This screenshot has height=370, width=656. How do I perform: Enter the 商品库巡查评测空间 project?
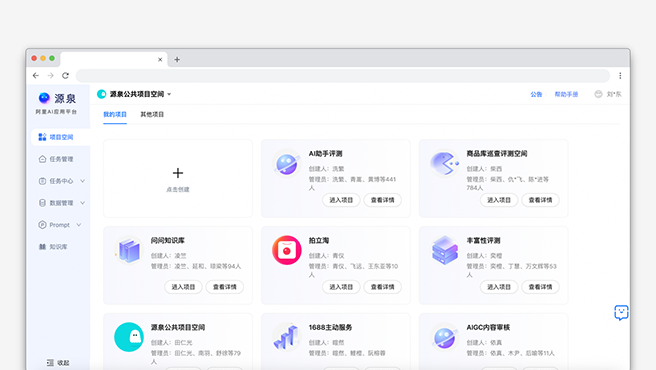click(x=499, y=200)
